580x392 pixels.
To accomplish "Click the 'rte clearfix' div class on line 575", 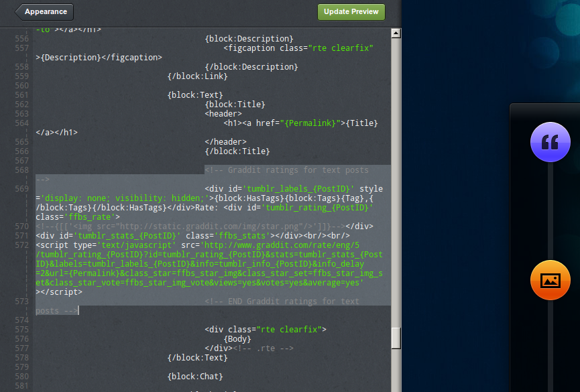I will [x=289, y=330].
